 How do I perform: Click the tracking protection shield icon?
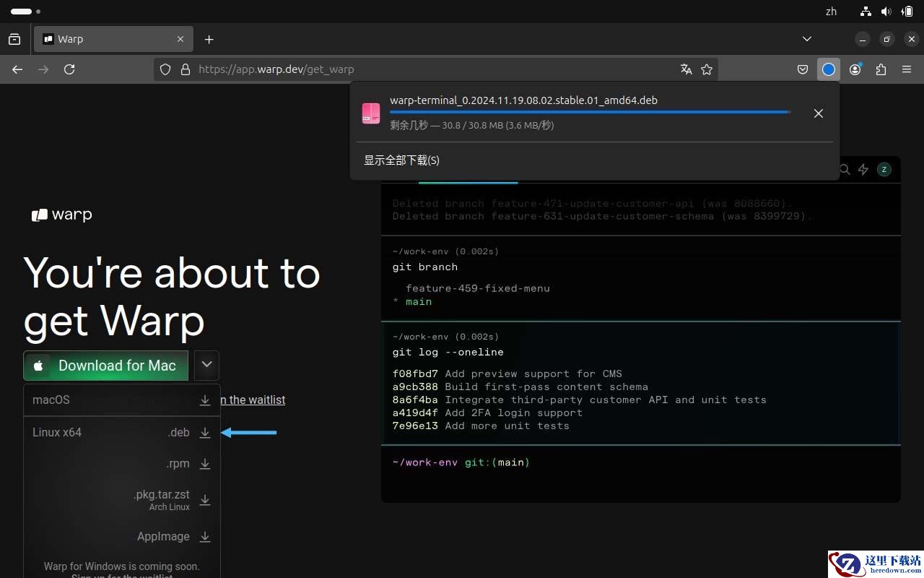tap(165, 69)
